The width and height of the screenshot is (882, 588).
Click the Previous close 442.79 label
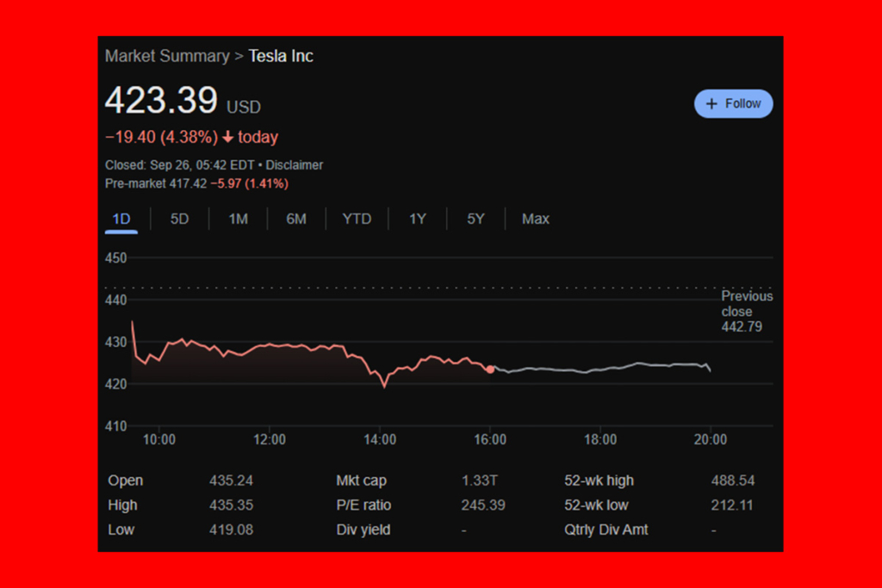pos(746,311)
